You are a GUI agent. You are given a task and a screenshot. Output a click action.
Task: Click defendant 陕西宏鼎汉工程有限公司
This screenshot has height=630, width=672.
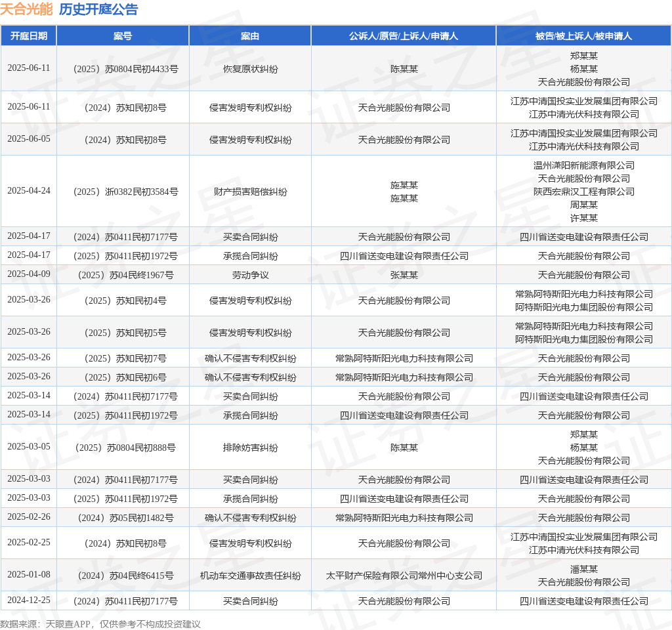click(583, 192)
